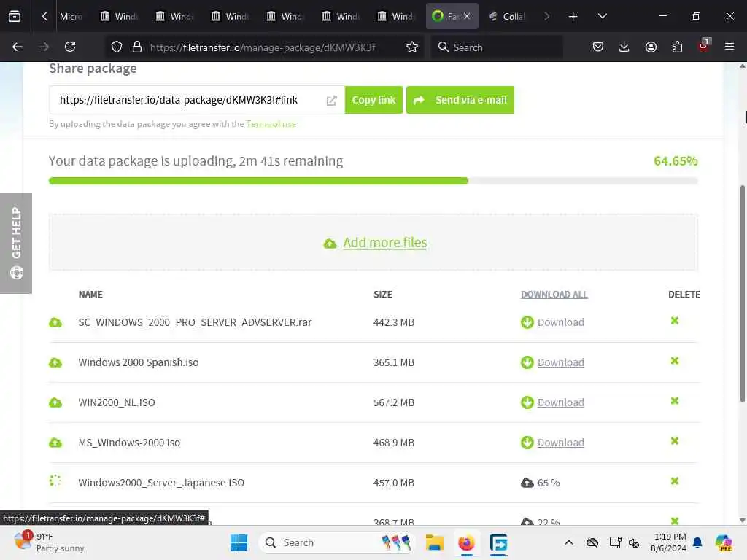Click Send via e-mail button
This screenshot has width=747, height=560.
(460, 100)
